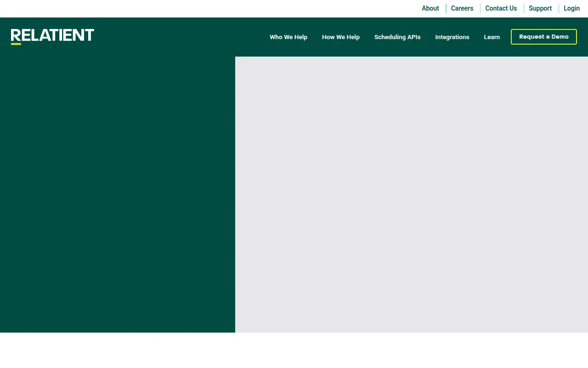Open the Who We Help menu
The width and height of the screenshot is (588, 368).
tap(288, 37)
